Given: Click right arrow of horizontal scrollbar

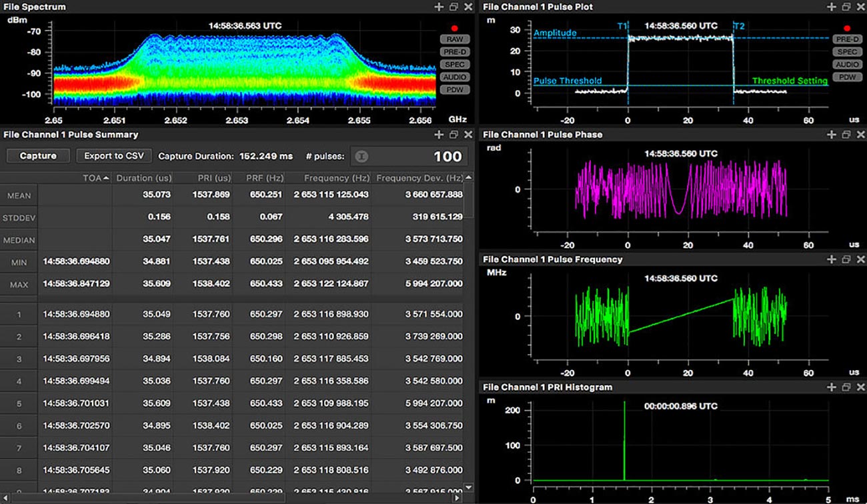Looking at the screenshot, I should point(457,498).
